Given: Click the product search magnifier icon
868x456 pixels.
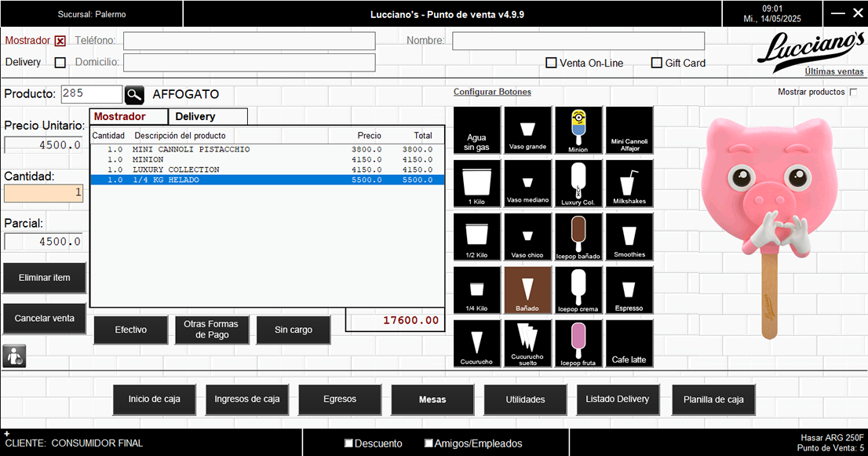Looking at the screenshot, I should coord(134,95).
